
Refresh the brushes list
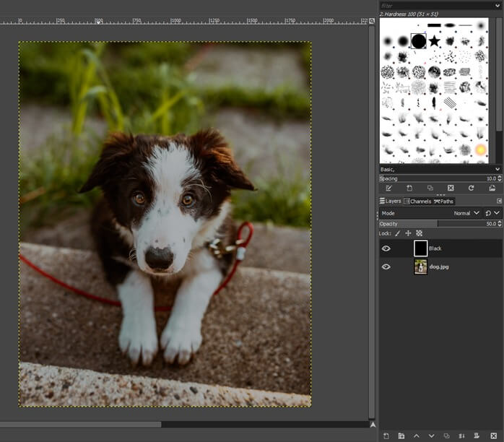coord(471,188)
